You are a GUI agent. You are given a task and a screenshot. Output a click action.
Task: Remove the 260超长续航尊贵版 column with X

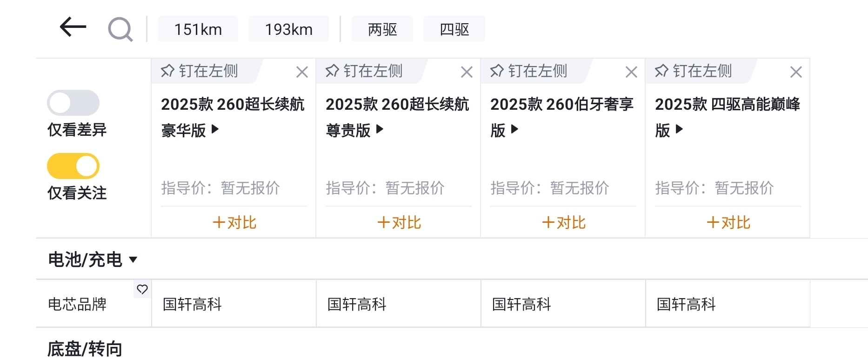pos(467,72)
